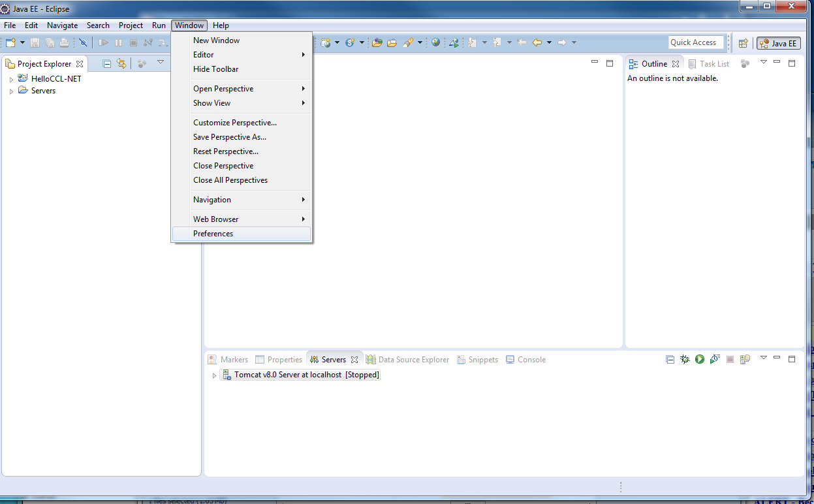Click the Skip All Breakpoints icon
Viewport: 814px width, 504px height.
[x=83, y=42]
